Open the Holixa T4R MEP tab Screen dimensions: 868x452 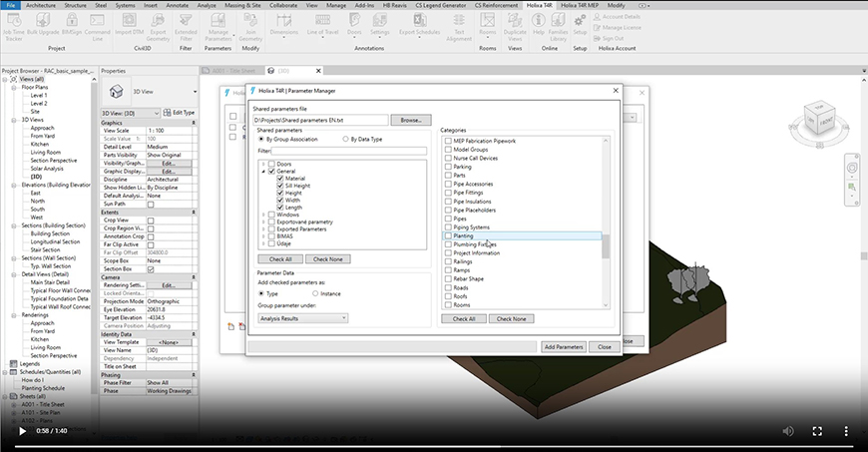click(580, 5)
